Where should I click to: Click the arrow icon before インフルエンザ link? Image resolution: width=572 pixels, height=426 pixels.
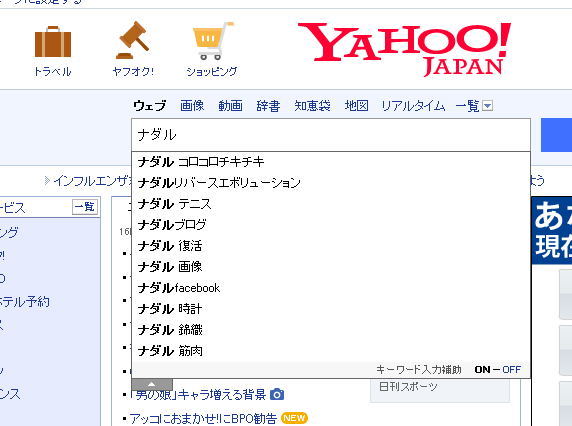47,181
